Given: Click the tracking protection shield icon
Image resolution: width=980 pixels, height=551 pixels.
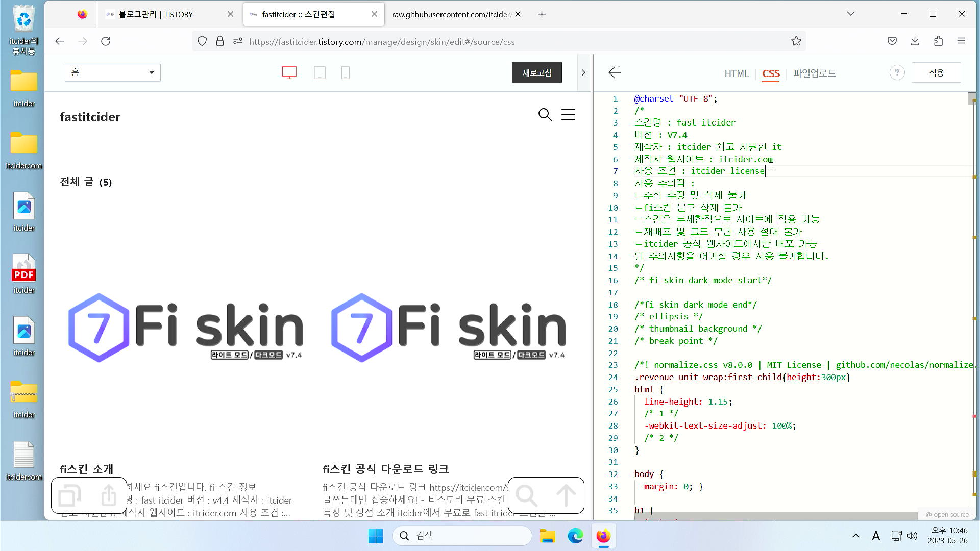Looking at the screenshot, I should coord(202,41).
